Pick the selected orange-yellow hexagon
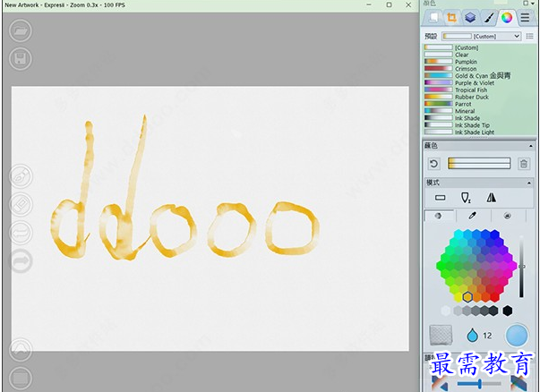Viewport: 540px width, 392px height. (x=467, y=297)
